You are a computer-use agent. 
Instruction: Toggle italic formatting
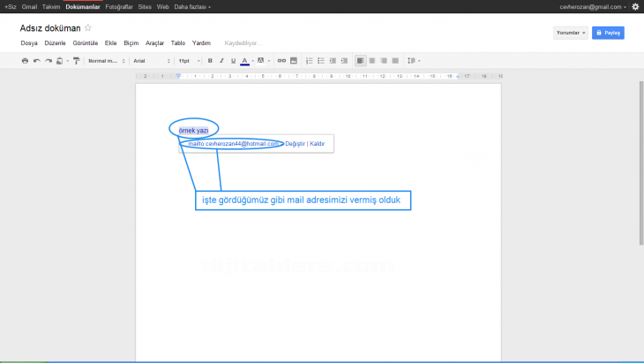[221, 61]
